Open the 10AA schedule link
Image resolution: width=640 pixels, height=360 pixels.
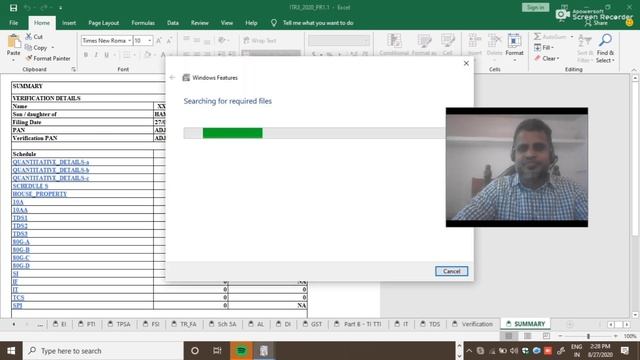[x=20, y=210]
